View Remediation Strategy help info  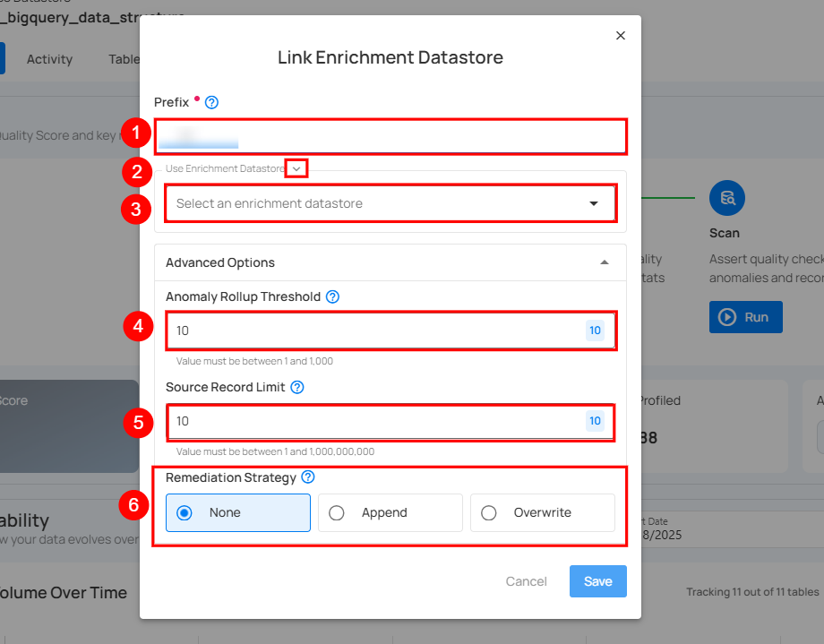[308, 477]
